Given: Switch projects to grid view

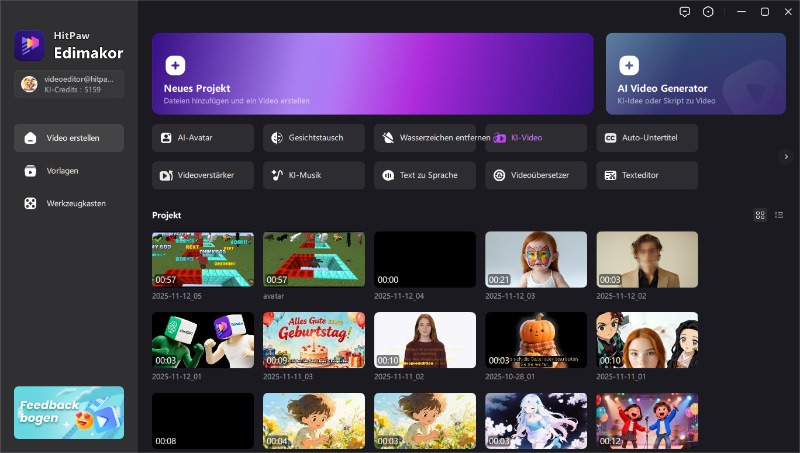Looking at the screenshot, I should 760,215.
